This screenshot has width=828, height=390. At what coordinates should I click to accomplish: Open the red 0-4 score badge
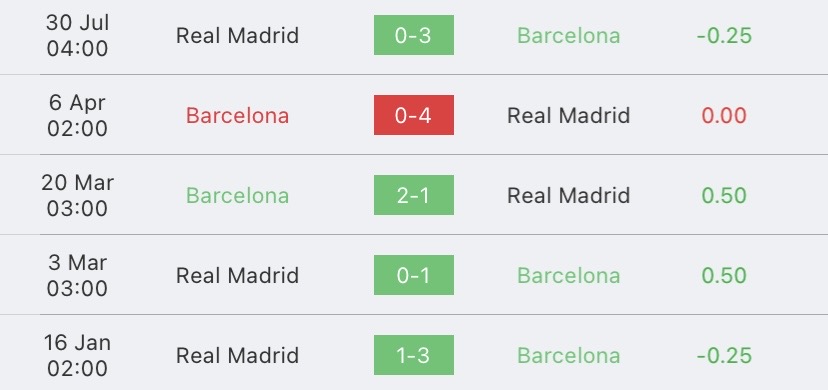(x=413, y=115)
